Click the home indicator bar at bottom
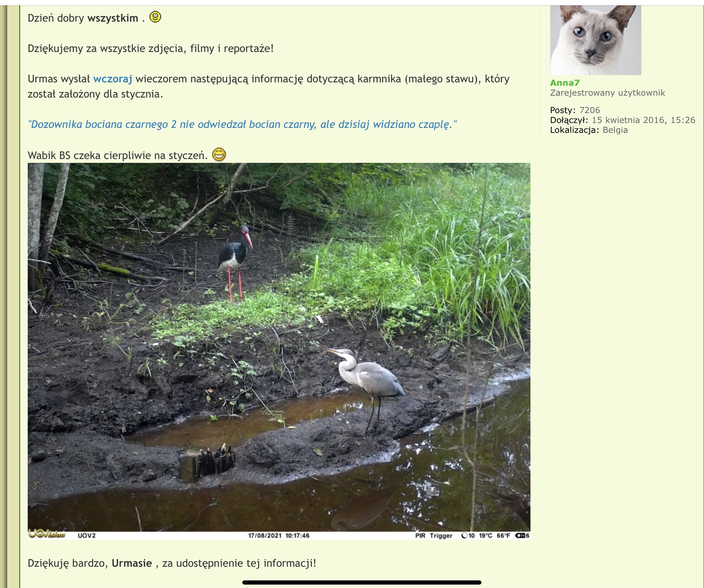 (x=362, y=582)
